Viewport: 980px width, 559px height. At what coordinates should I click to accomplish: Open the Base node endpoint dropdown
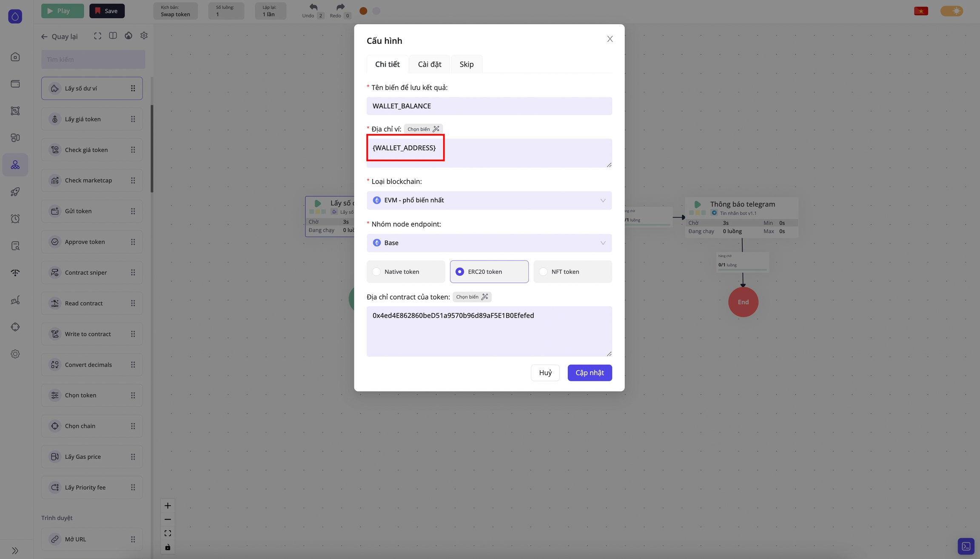pos(489,243)
